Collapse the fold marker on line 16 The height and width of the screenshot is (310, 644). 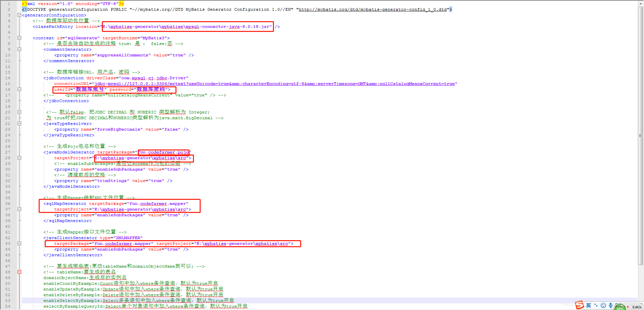pos(19,89)
